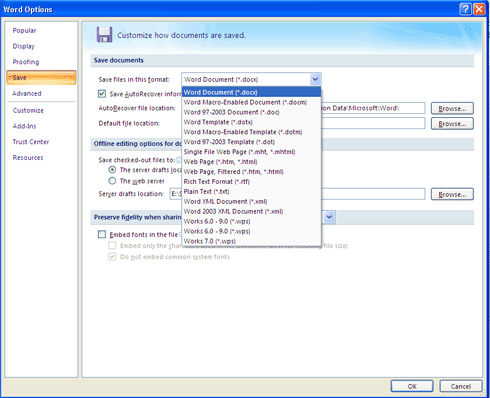Collapse the Save files in this format dropdown arrow
The height and width of the screenshot is (398, 490).
click(315, 79)
